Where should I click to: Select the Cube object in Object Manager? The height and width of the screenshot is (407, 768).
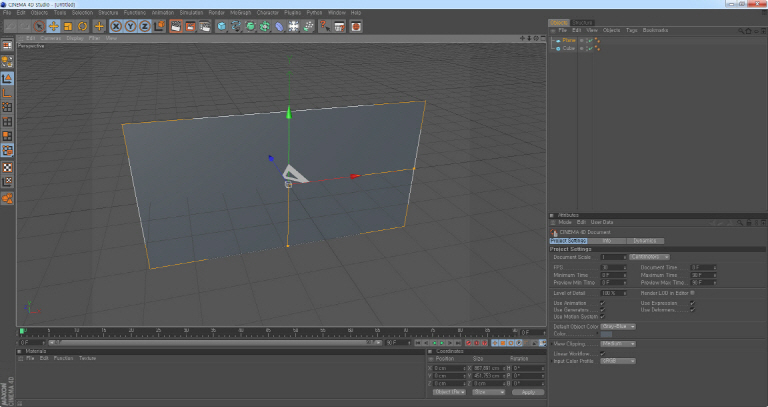pos(568,47)
